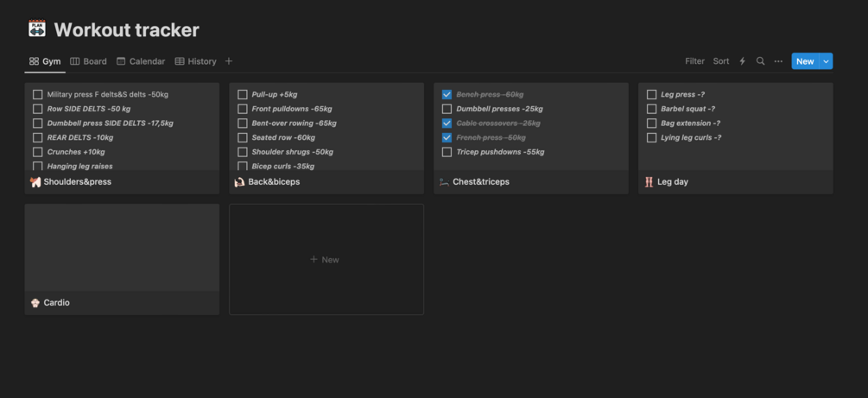Image resolution: width=868 pixels, height=398 pixels.
Task: Check Crunches +10kg box
Action: point(38,152)
